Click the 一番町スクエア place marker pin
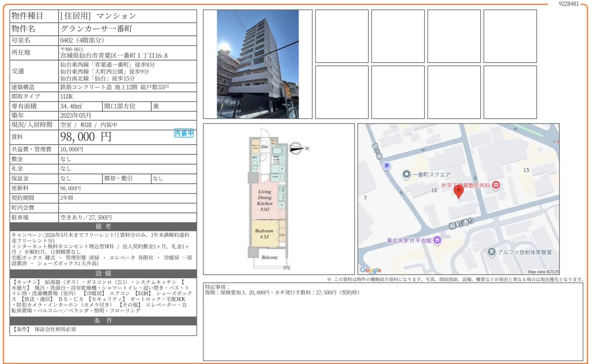Screen dimensions: 592x364 [407, 174]
